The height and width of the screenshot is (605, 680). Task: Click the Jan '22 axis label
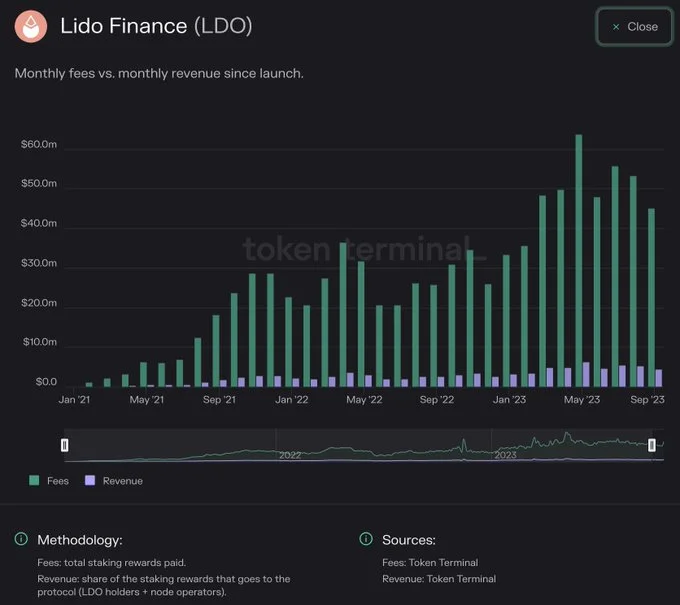tap(291, 399)
